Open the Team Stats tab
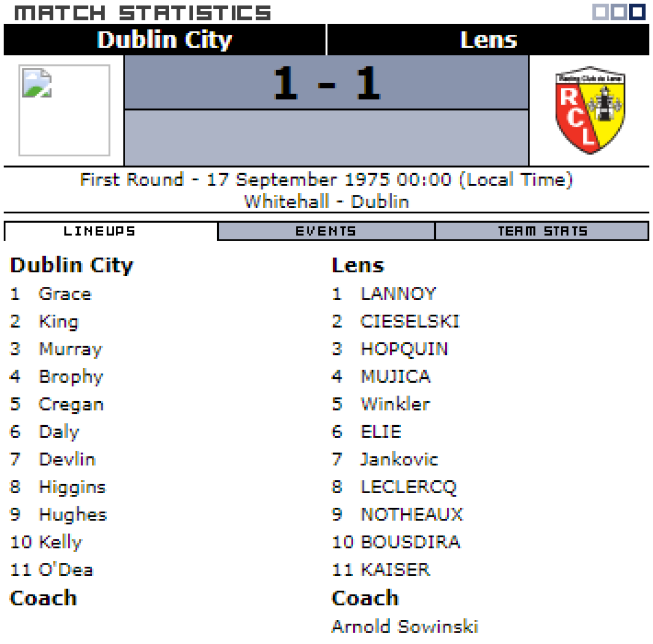Image resolution: width=653 pixels, height=644 pixels. click(542, 231)
